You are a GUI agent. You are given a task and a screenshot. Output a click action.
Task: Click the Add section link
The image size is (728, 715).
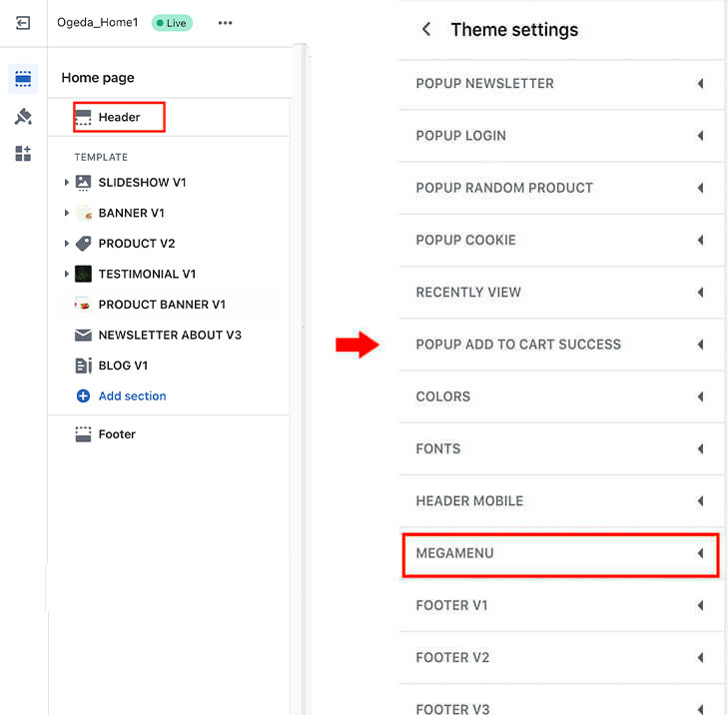[132, 396]
